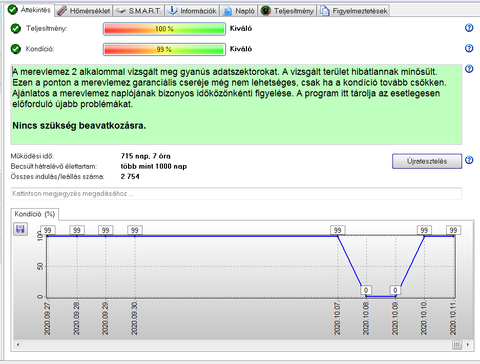Screen dimensions: 480x364
Task: Switch to the Áttekintés tab
Action: coord(29,10)
